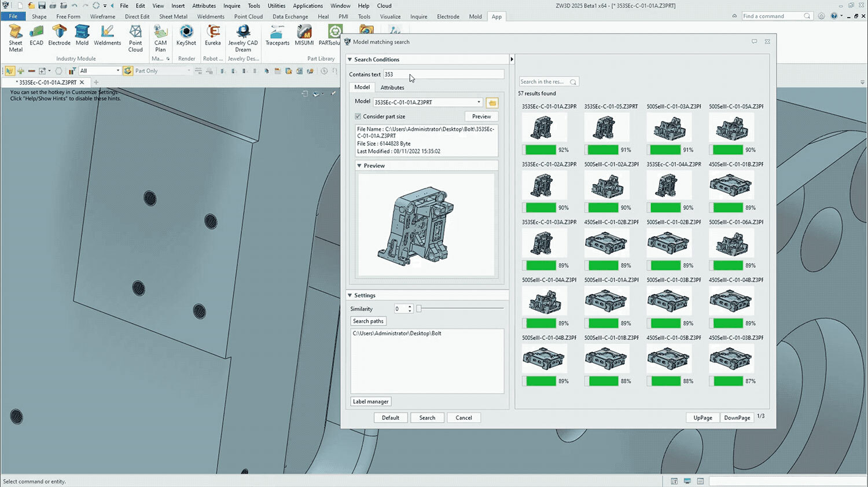Click the hexagon shape icon in selection toolbar
The height and width of the screenshot is (487, 868).
point(58,71)
